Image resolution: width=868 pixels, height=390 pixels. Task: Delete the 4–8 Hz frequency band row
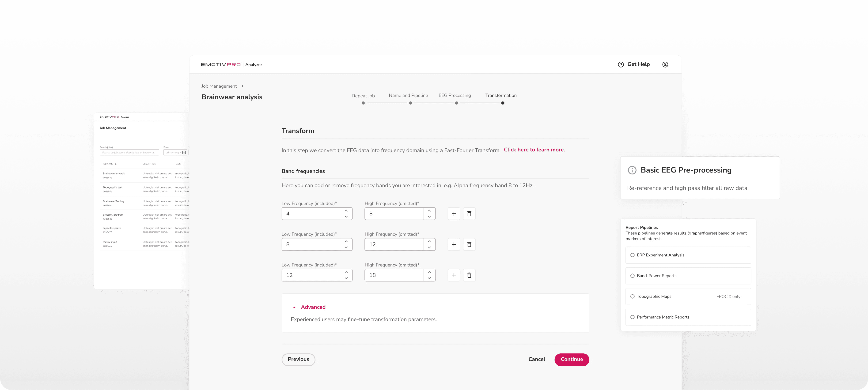click(469, 214)
